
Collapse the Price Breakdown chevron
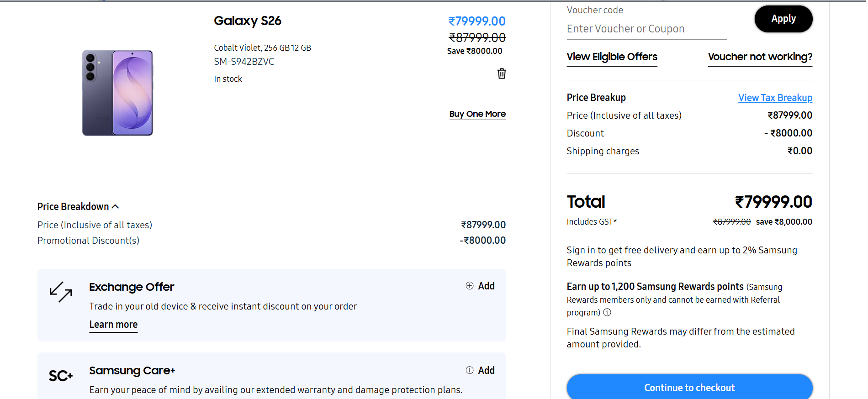click(x=116, y=207)
